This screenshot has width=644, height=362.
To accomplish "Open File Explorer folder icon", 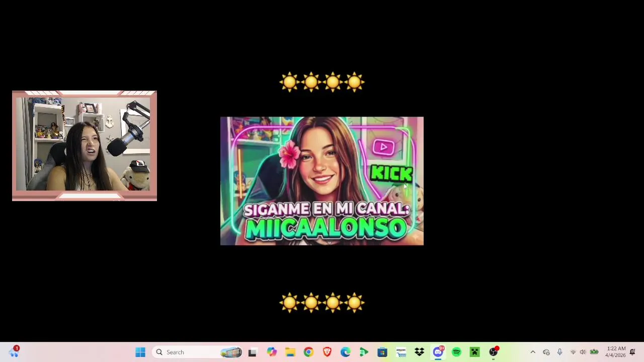I will coord(290,352).
